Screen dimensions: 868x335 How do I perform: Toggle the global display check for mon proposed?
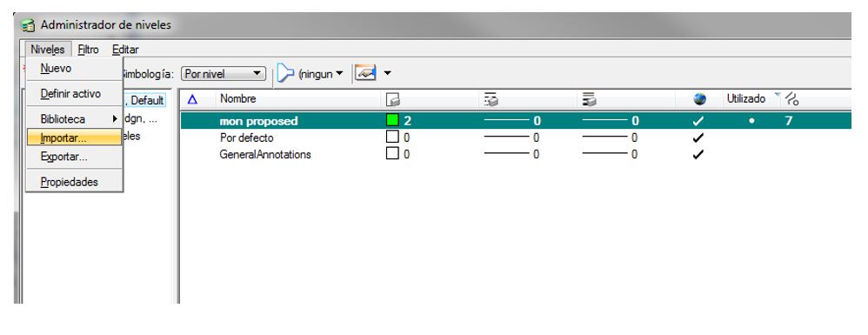(x=698, y=121)
